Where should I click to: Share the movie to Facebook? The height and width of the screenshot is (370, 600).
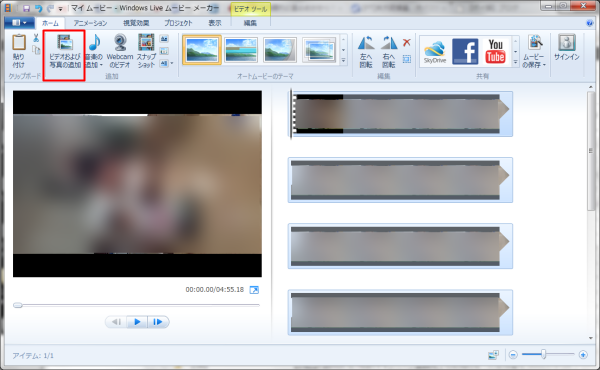pyautogui.click(x=465, y=51)
